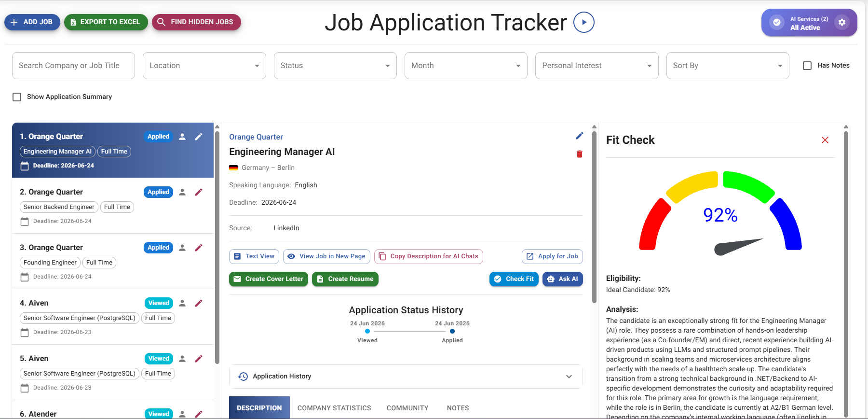The image size is (868, 419).
Task: Click FIND HIDDEN JOBS button
Action: 196,22
